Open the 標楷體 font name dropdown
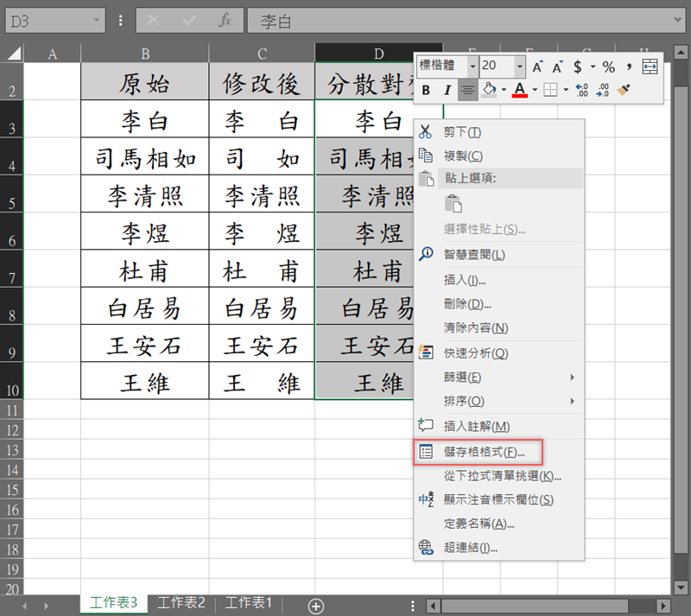Viewport: 691px width, 616px height. (x=472, y=66)
